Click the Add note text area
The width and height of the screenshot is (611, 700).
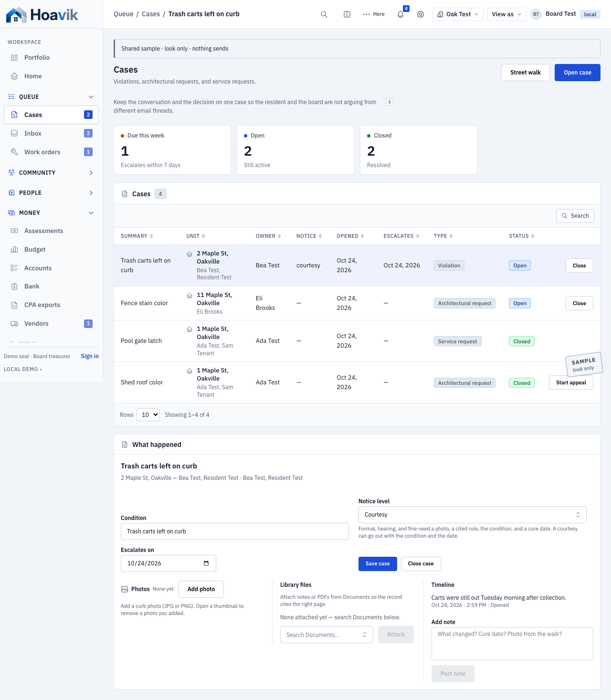[512, 644]
